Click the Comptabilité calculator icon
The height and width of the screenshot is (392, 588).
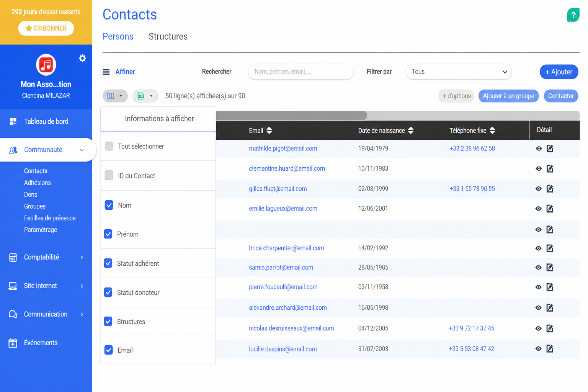point(13,257)
